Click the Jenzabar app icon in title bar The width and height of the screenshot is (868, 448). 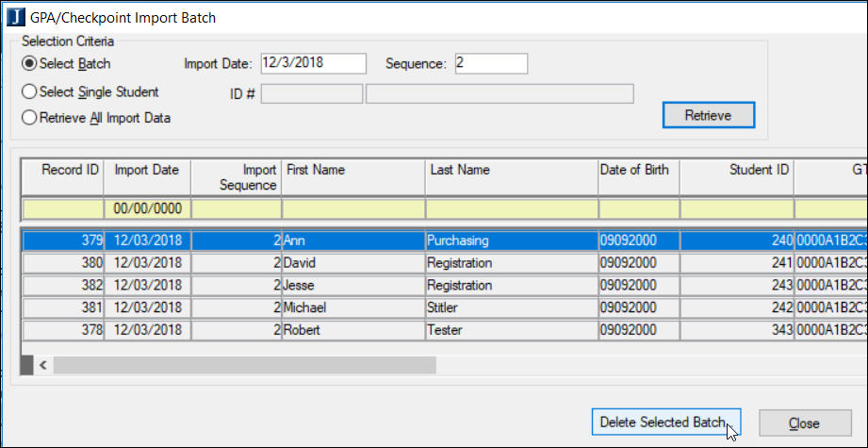tap(12, 16)
